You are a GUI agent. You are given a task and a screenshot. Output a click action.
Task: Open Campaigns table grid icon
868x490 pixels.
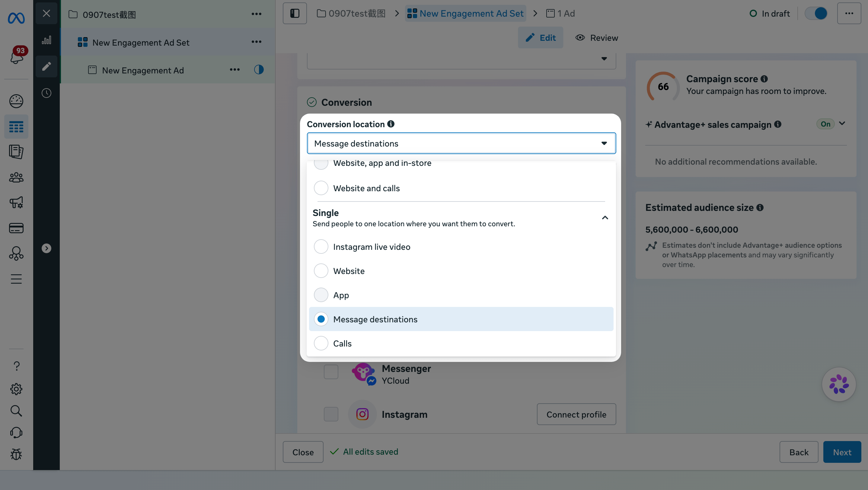point(16,127)
